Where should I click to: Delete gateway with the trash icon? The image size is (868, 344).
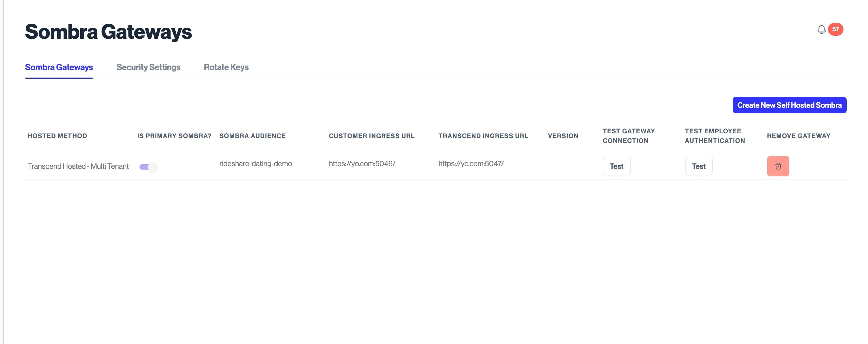[778, 166]
